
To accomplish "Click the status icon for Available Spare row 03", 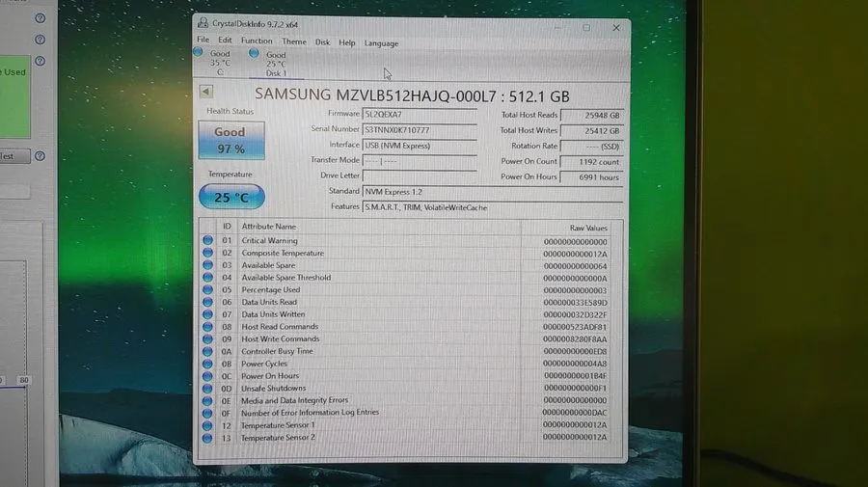I will (x=207, y=265).
